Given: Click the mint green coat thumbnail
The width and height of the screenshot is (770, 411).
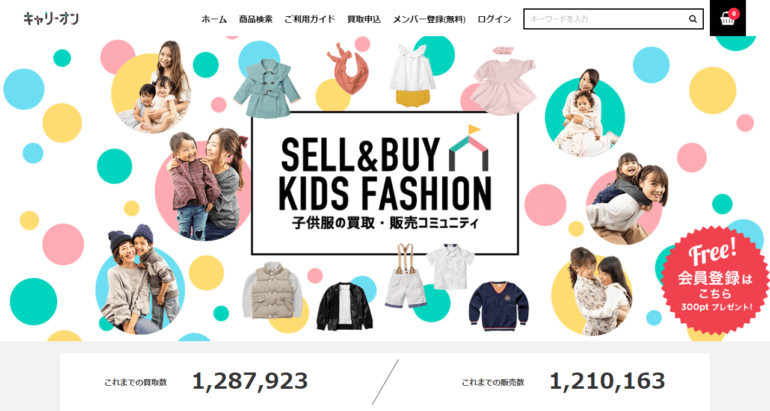Looking at the screenshot, I should (267, 88).
